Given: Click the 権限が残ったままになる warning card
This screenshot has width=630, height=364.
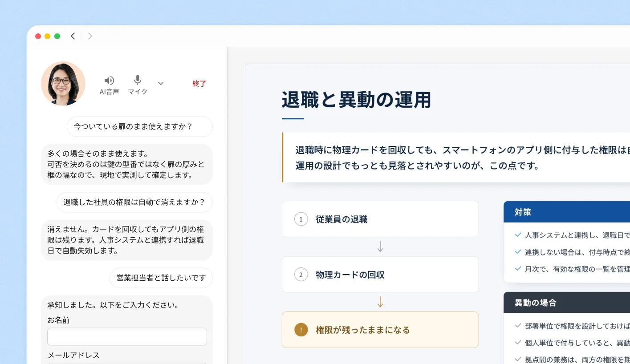Looking at the screenshot, I should point(380,330).
